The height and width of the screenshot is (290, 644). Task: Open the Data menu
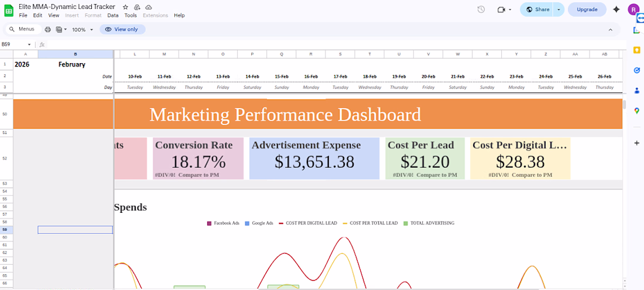(x=113, y=15)
